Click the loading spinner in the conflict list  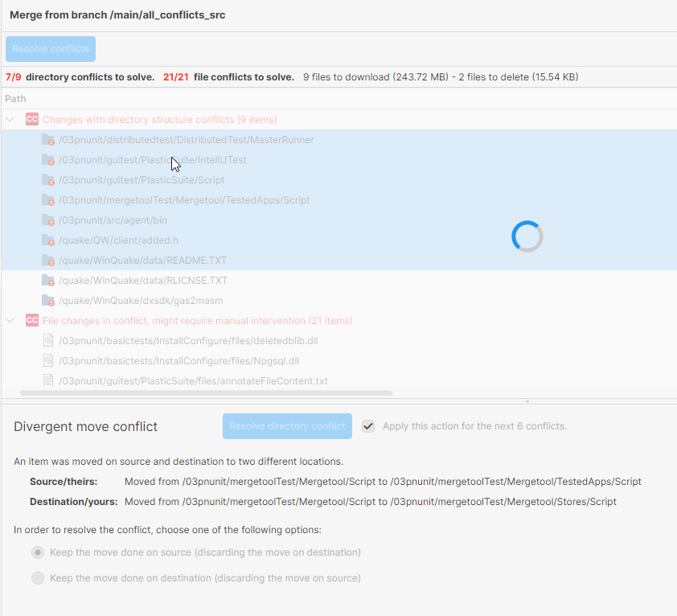527,236
